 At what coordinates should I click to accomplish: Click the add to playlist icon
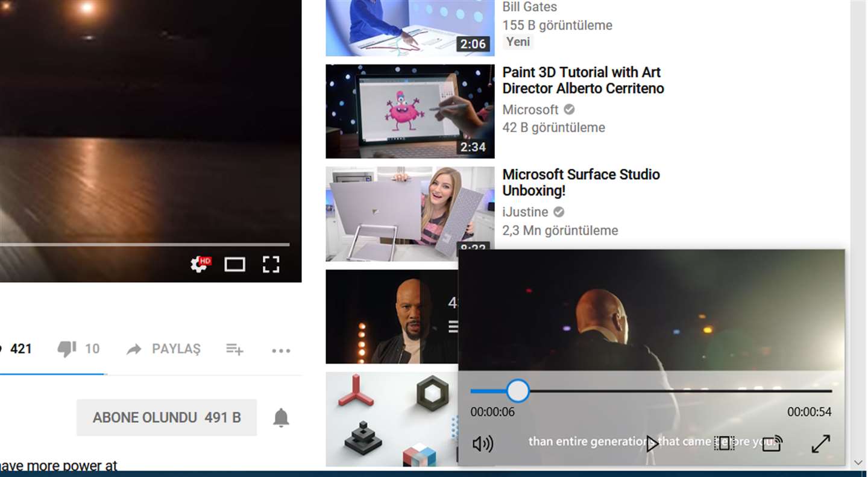(x=234, y=349)
